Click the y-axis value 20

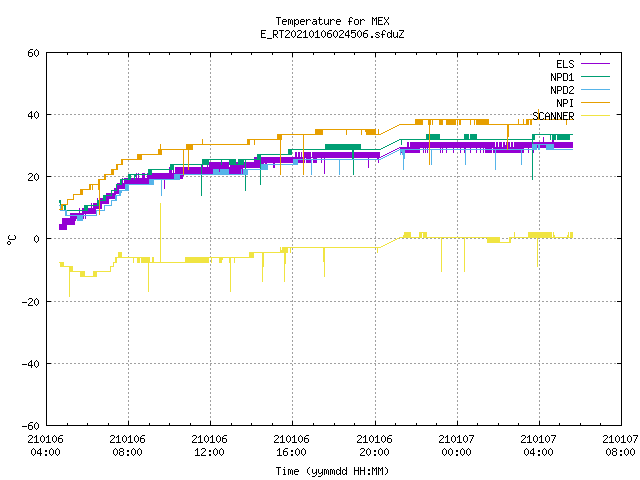pyautogui.click(x=33, y=177)
